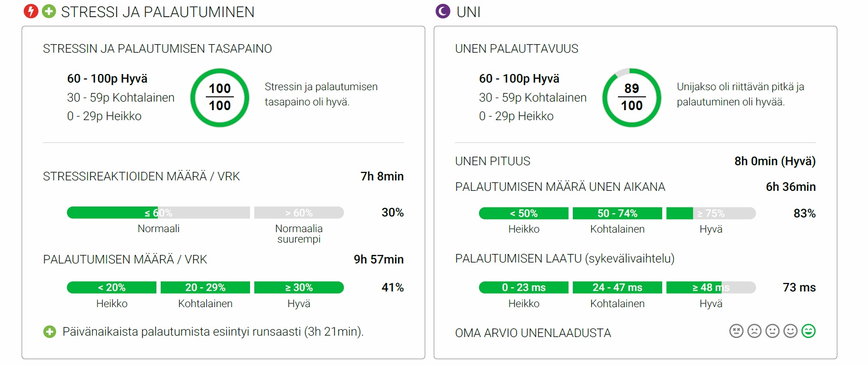Screen dimensions: 868x366
Task: Click the 100/100 stress balance score ring
Action: [220, 97]
